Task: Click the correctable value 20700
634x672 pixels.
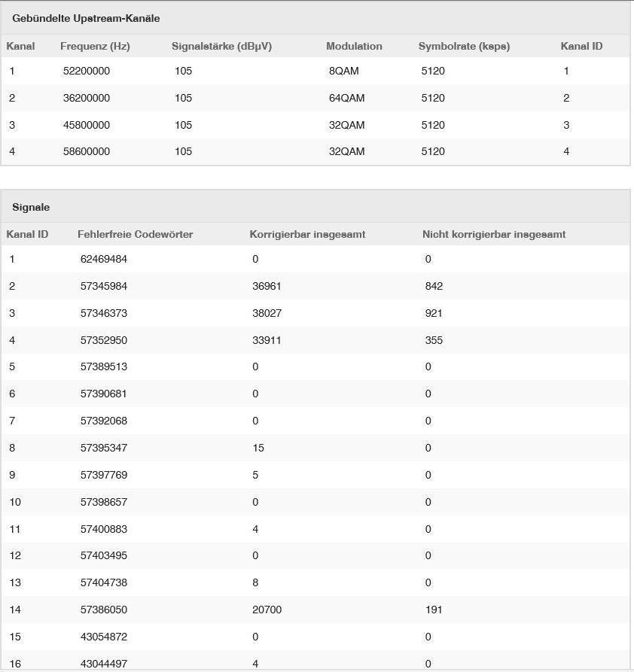Action: coord(267,610)
